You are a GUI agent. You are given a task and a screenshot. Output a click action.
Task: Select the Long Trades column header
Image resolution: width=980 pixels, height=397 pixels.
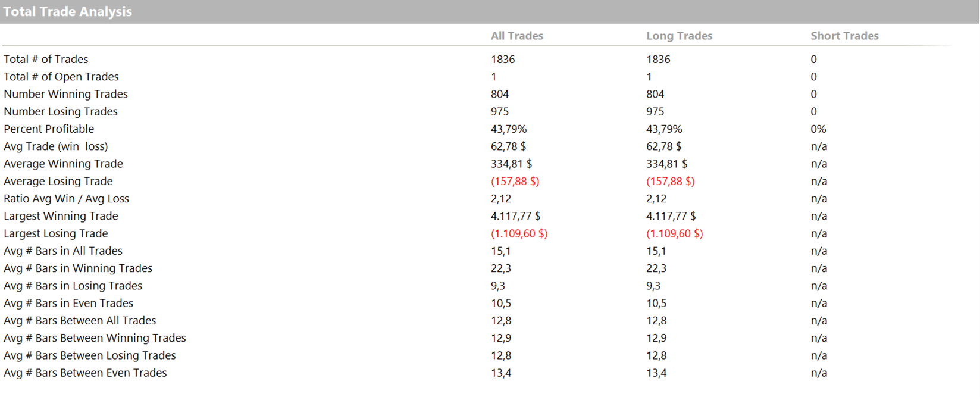[x=679, y=36]
